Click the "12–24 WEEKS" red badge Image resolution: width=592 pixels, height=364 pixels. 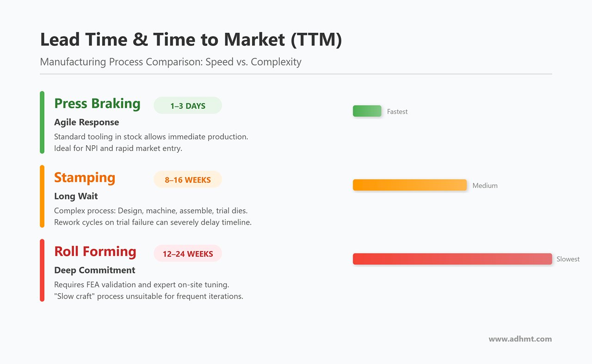[188, 254]
